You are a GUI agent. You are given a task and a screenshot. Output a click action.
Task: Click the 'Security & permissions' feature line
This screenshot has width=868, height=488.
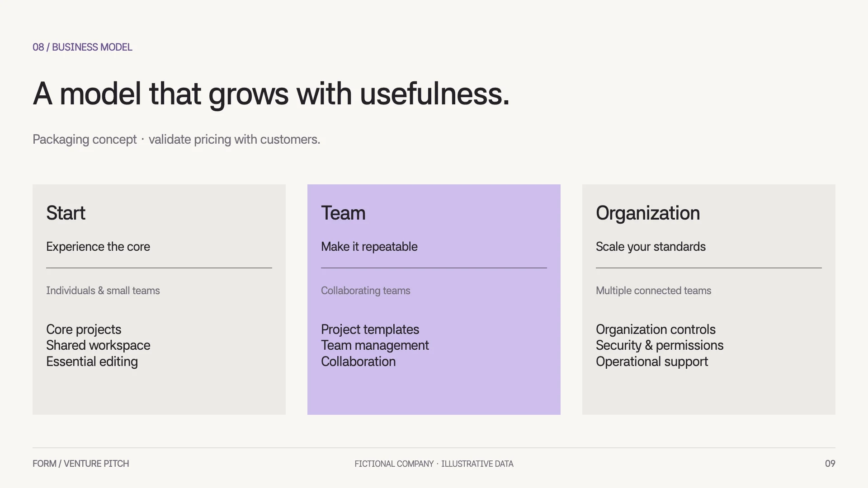click(660, 345)
